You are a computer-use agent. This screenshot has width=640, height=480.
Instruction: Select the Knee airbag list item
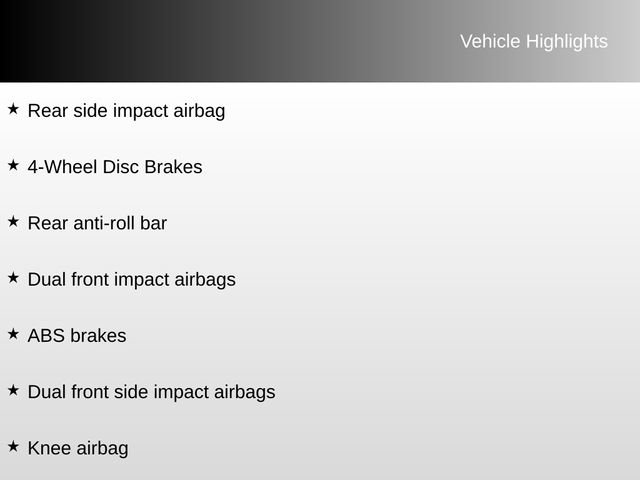point(78,448)
